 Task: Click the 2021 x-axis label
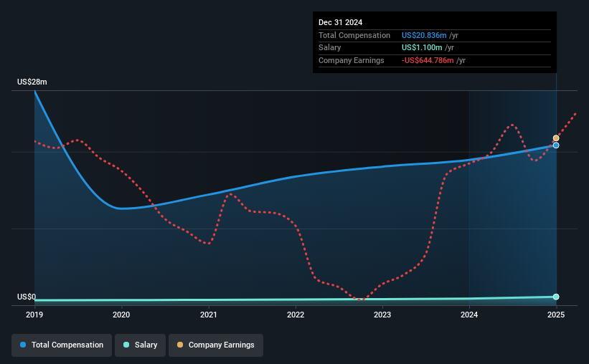(x=209, y=315)
